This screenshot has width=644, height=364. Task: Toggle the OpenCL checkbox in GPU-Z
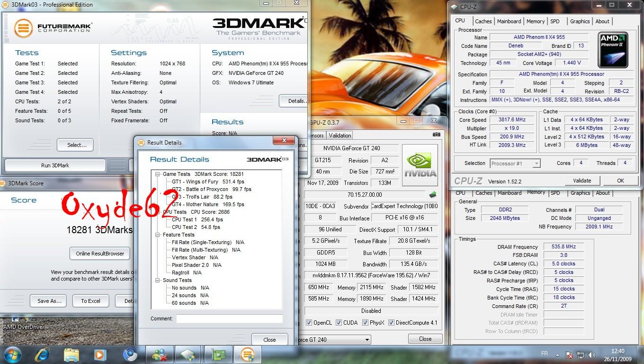(309, 323)
